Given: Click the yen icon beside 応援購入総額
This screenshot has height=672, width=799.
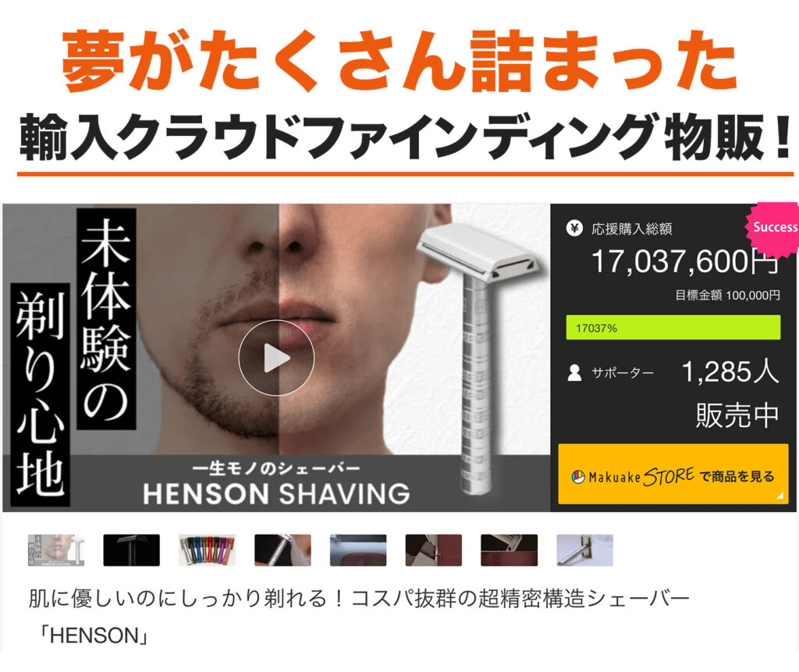Looking at the screenshot, I should point(574,228).
